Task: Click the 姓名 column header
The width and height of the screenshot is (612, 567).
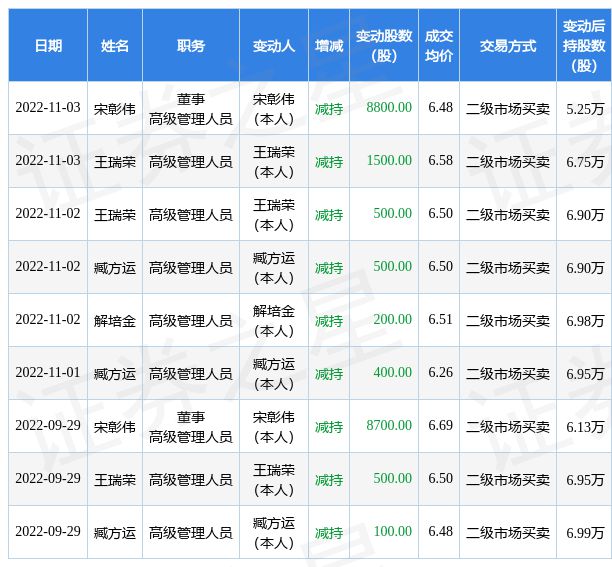Action: (115, 46)
